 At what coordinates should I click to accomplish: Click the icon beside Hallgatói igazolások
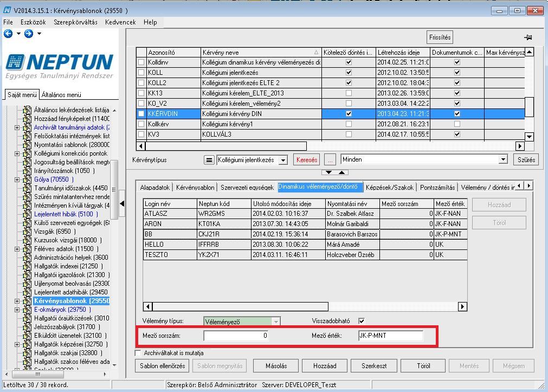27,275
